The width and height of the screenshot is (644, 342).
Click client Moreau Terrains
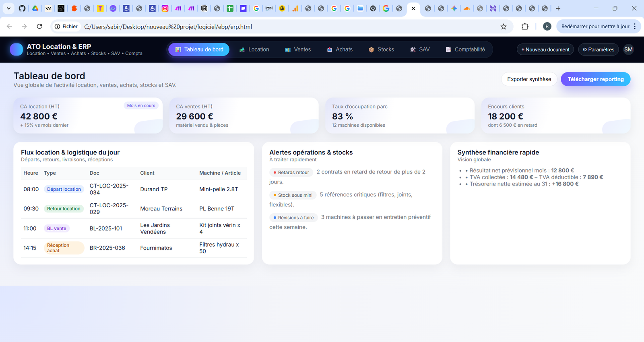(161, 208)
